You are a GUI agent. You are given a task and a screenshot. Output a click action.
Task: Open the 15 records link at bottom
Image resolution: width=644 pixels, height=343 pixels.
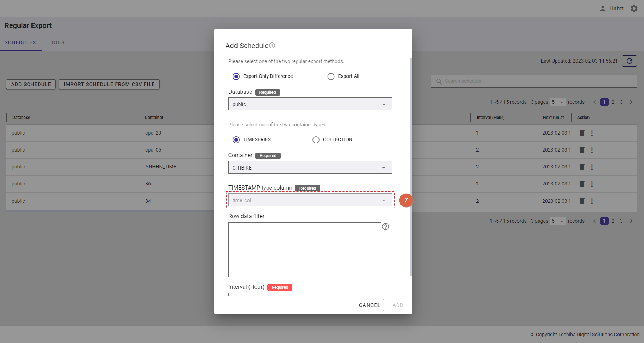tap(515, 221)
